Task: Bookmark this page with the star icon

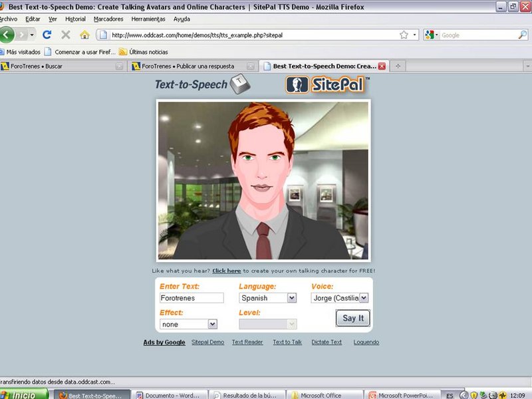Action: 404,35
